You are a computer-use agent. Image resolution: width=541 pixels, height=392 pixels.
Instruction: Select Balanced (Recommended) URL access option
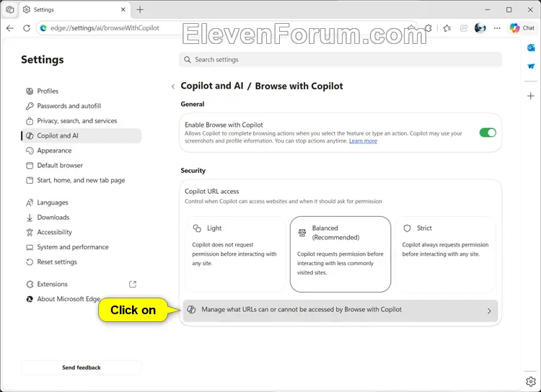(340, 254)
